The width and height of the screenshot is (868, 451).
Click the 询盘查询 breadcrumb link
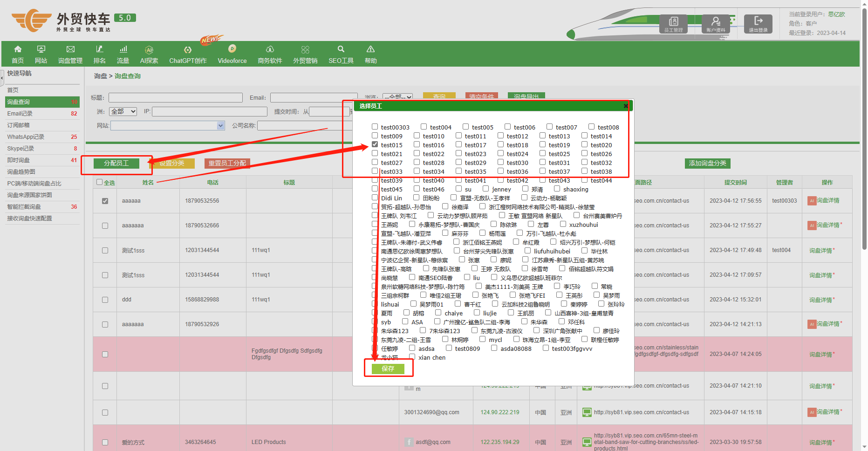coord(128,76)
